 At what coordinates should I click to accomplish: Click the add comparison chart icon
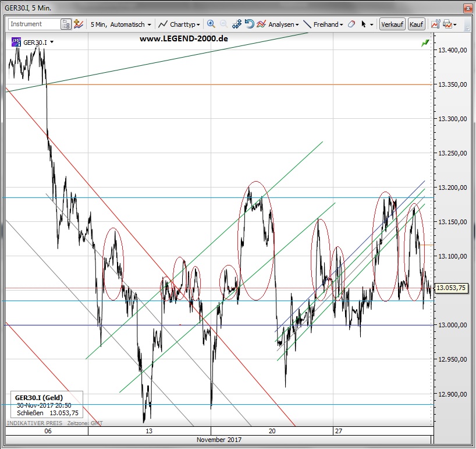pyautogui.click(x=78, y=24)
